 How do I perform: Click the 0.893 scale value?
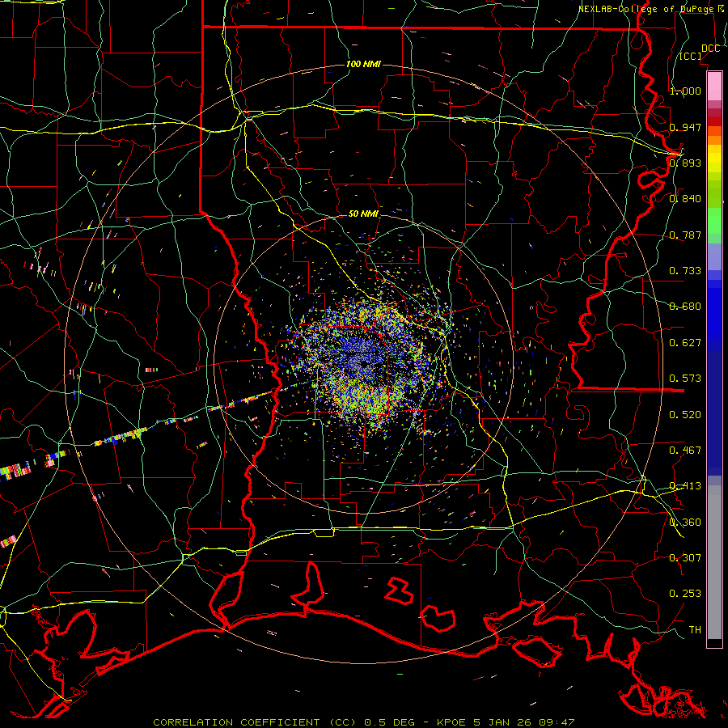(x=685, y=163)
